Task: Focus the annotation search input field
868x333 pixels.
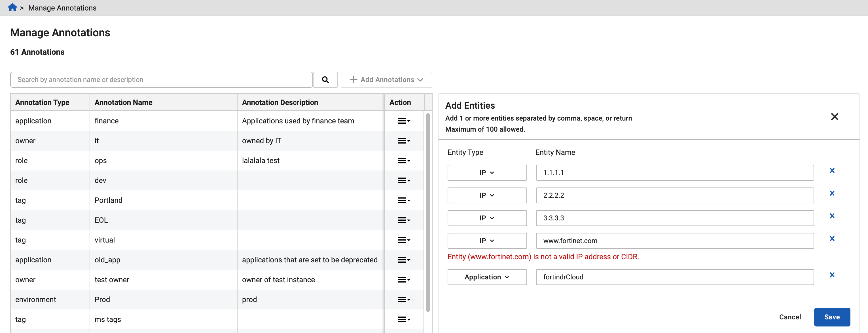Action: (x=161, y=79)
